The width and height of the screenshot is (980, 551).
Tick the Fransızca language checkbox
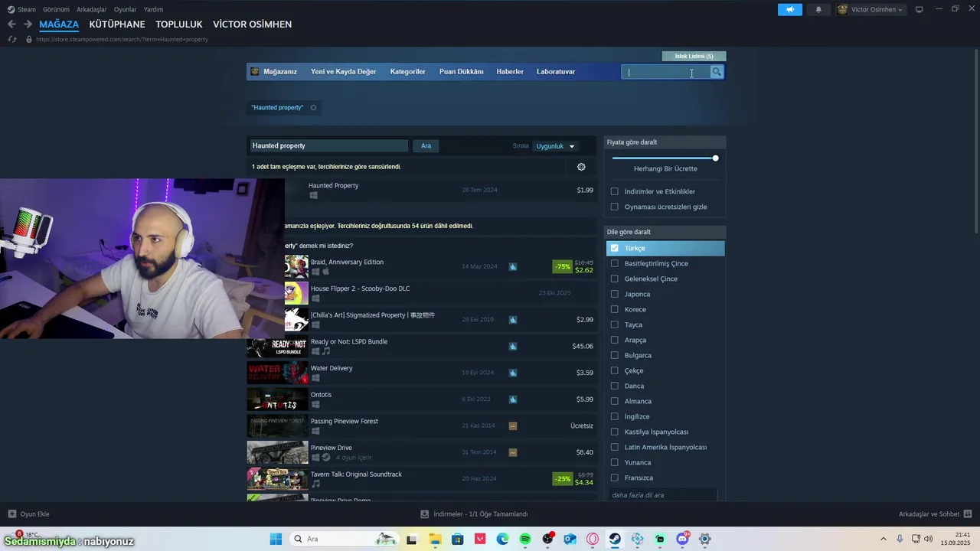614,478
